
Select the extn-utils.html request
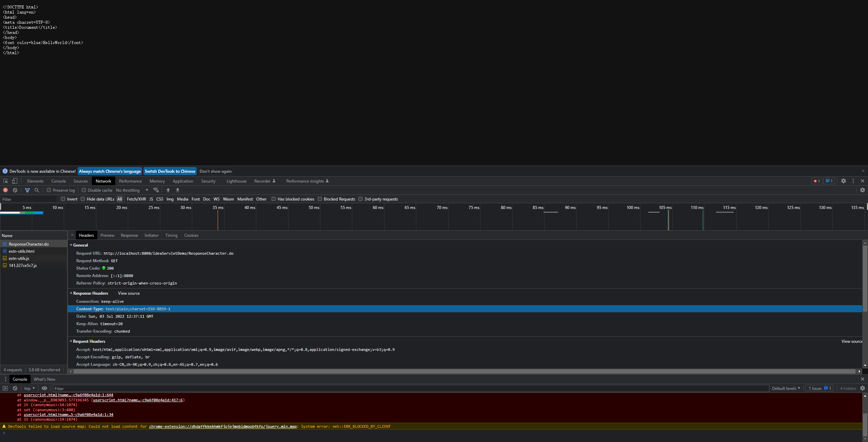(34, 251)
